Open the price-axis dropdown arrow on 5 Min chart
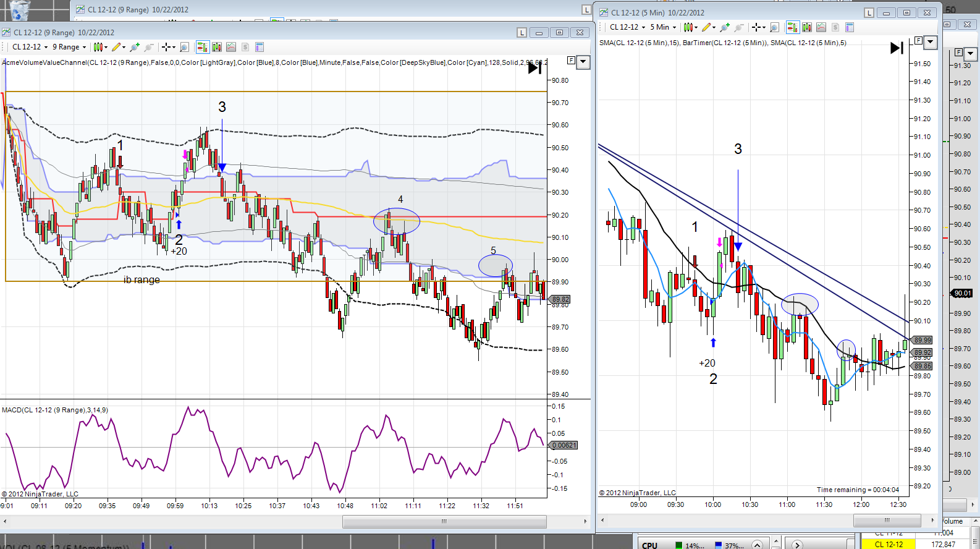Viewport: 980px width, 549px height. (930, 42)
